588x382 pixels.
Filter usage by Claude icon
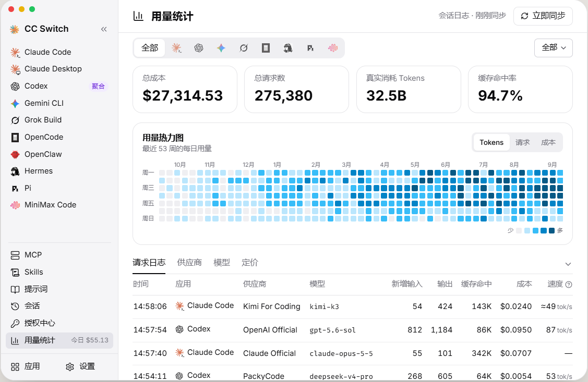[176, 48]
